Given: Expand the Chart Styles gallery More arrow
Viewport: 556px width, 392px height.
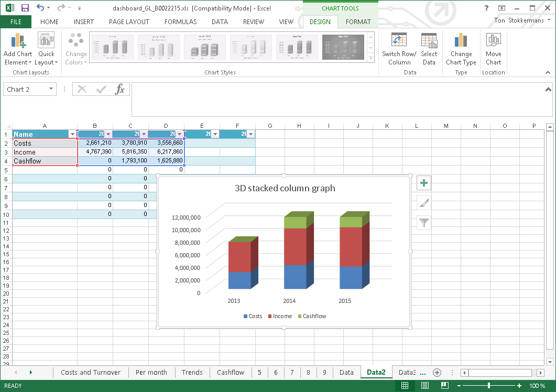Looking at the screenshot, I should (371, 57).
